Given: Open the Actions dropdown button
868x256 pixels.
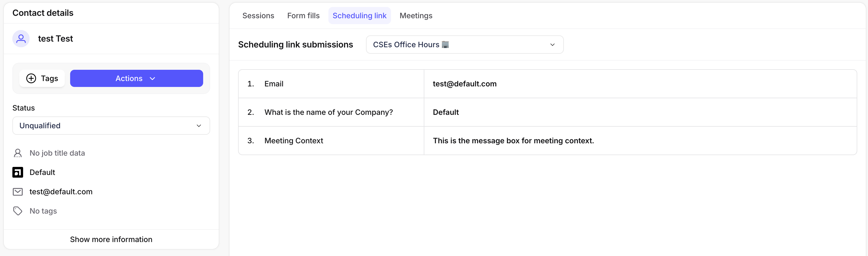Looking at the screenshot, I should pyautogui.click(x=137, y=78).
